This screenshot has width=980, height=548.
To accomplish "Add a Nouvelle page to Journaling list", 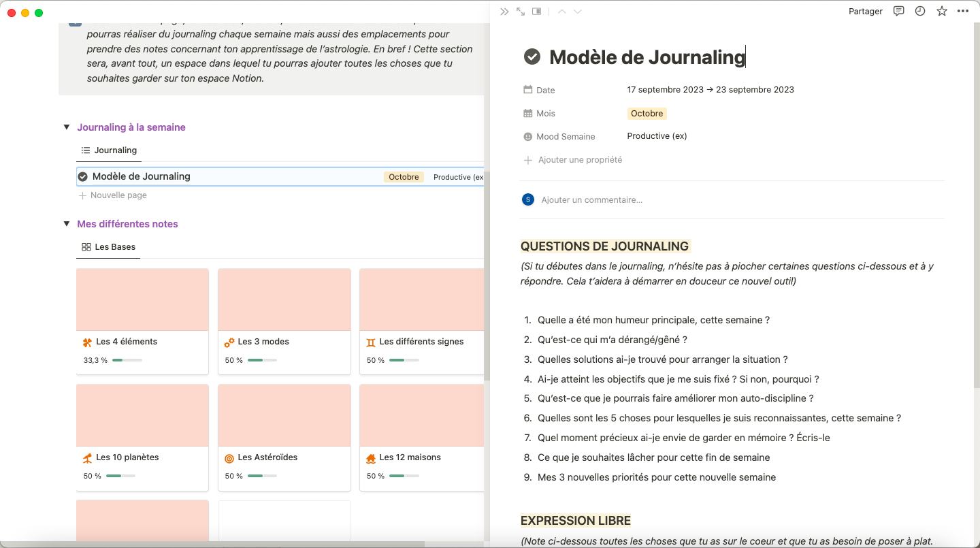I will pyautogui.click(x=118, y=195).
